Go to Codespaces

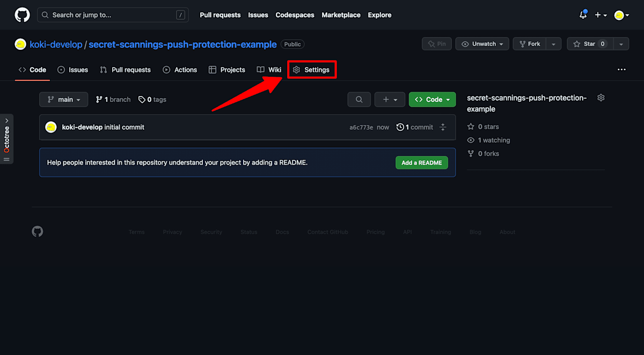(x=295, y=15)
